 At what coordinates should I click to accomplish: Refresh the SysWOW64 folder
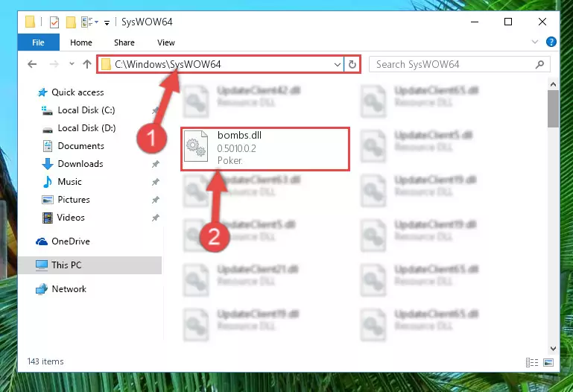click(352, 65)
